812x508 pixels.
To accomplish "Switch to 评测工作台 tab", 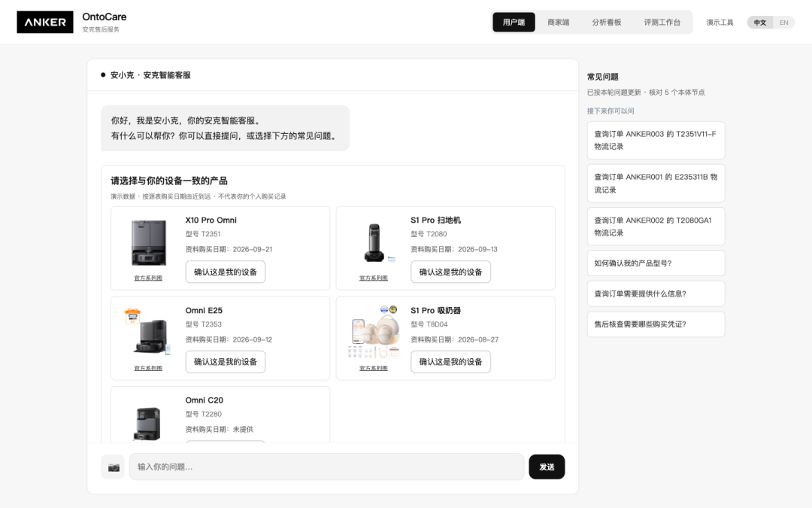I will pyautogui.click(x=662, y=23).
